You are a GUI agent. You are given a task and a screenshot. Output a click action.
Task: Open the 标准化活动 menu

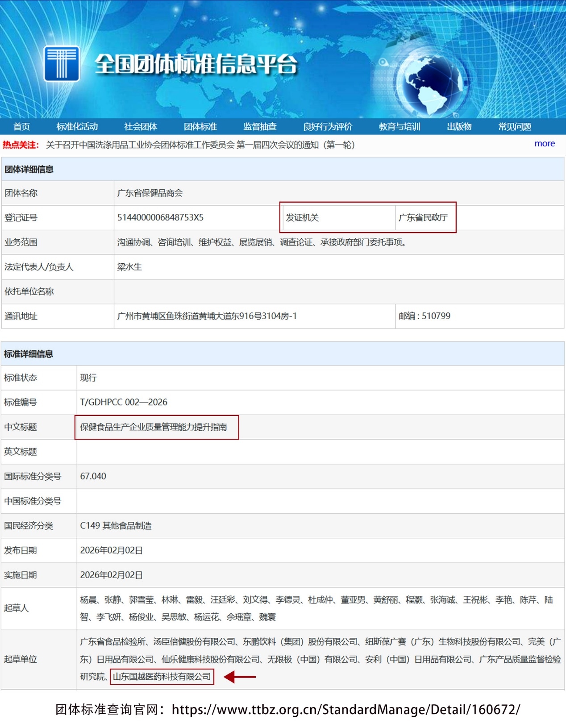click(x=77, y=127)
